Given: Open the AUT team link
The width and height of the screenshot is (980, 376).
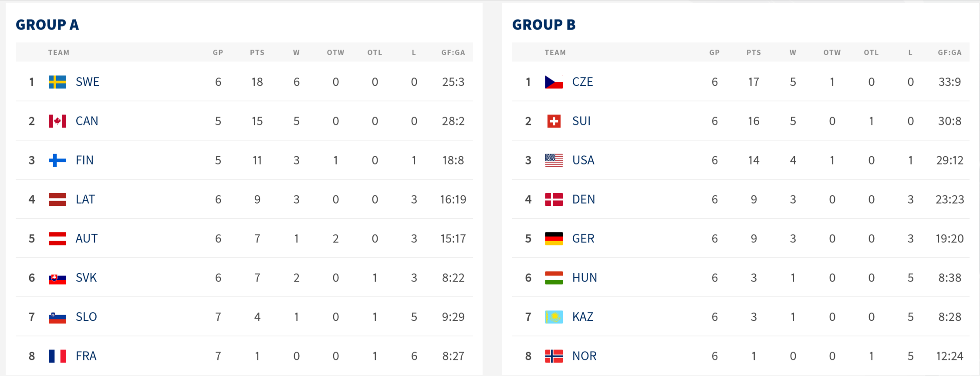Looking at the screenshot, I should point(87,238).
